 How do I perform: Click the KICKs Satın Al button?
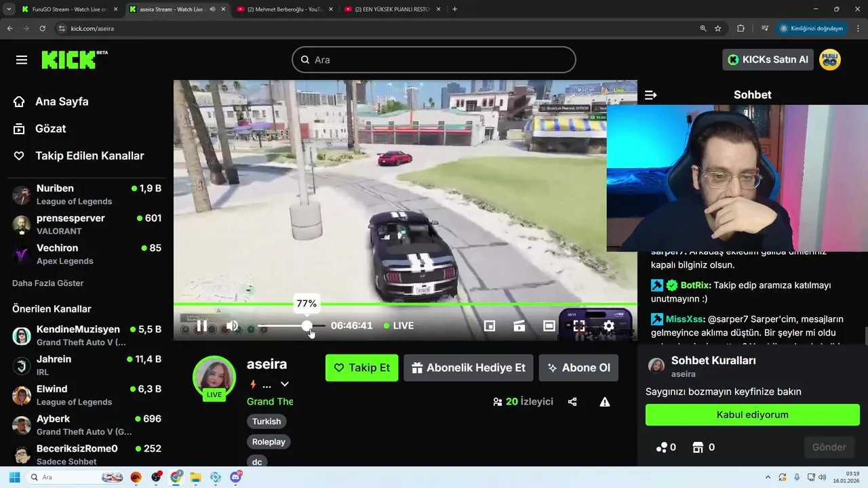(x=768, y=60)
